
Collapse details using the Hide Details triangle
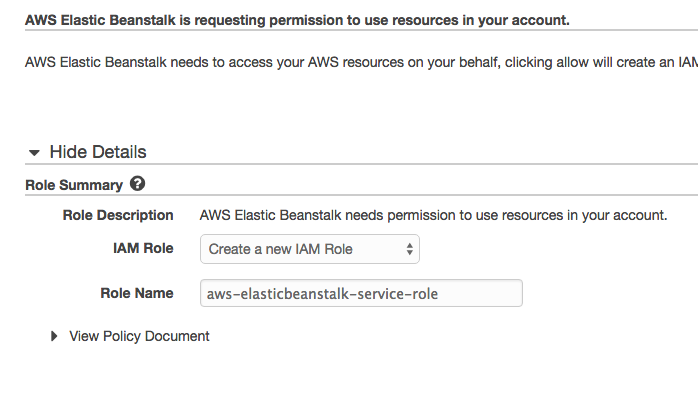(34, 153)
